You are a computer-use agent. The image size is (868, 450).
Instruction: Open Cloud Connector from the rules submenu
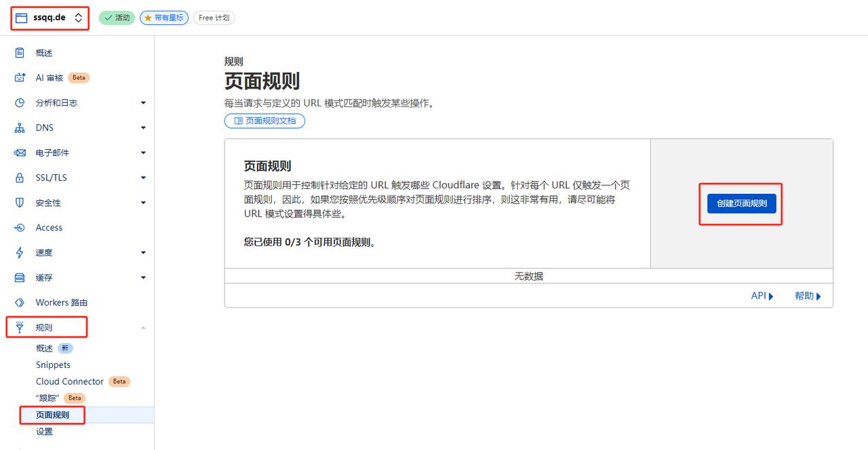tap(69, 381)
